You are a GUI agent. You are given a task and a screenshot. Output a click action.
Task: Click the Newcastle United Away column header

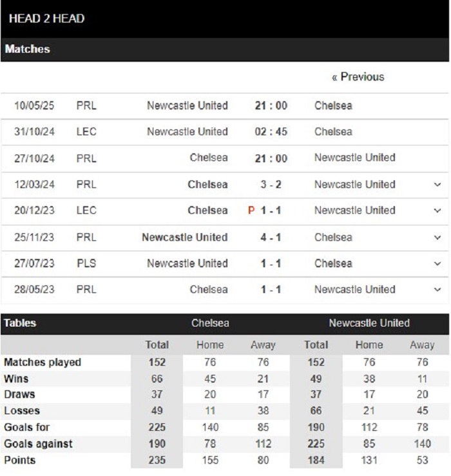coord(422,345)
